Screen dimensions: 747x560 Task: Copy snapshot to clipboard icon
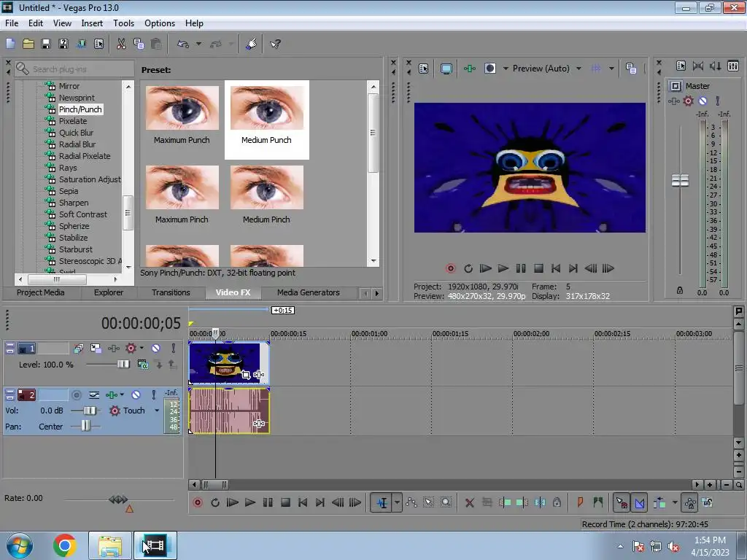tap(631, 69)
